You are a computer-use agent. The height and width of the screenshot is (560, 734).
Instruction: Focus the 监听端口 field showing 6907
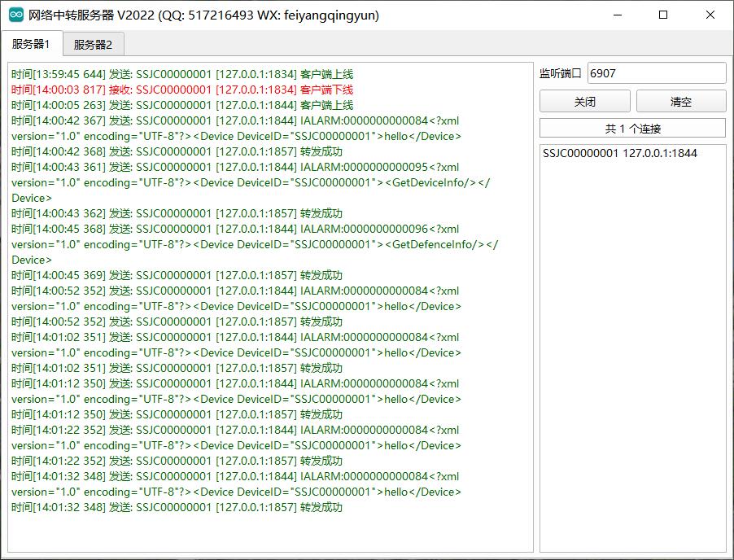[656, 73]
